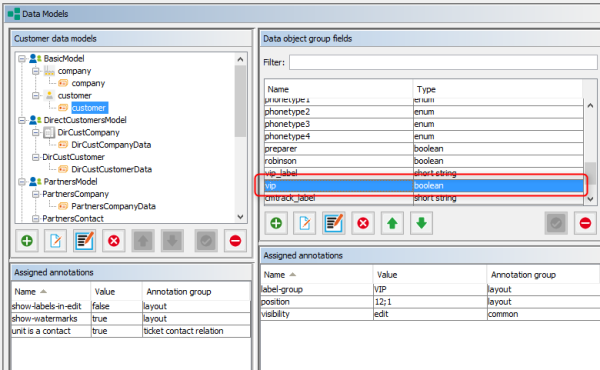Select DirCustCustomerData in the tree
The width and height of the screenshot is (600, 370).
coord(111,169)
